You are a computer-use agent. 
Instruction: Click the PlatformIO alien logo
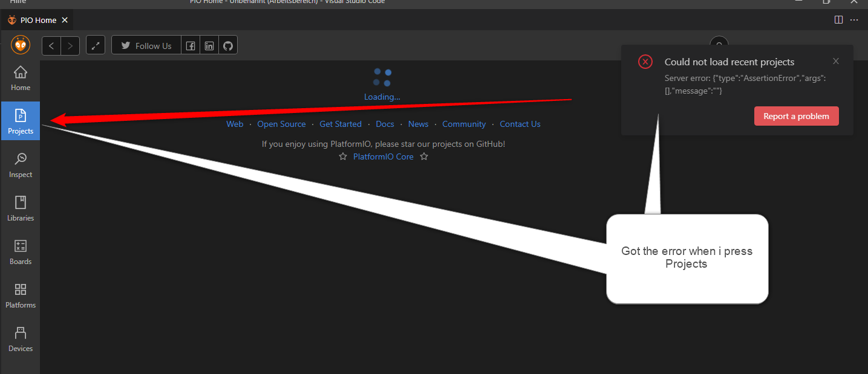click(x=21, y=45)
